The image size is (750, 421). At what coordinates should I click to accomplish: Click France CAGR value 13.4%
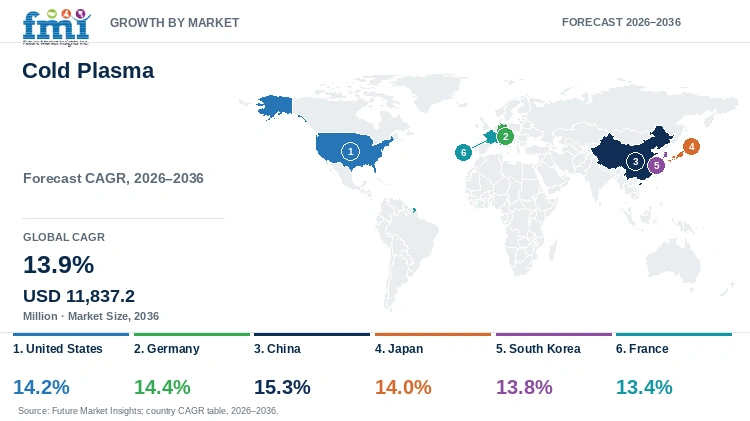click(x=644, y=387)
